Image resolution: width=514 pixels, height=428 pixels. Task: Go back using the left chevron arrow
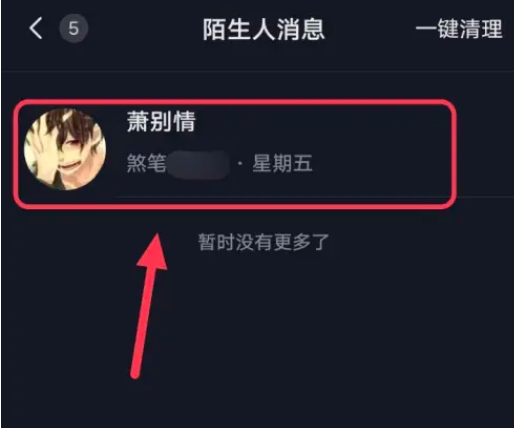(36, 28)
